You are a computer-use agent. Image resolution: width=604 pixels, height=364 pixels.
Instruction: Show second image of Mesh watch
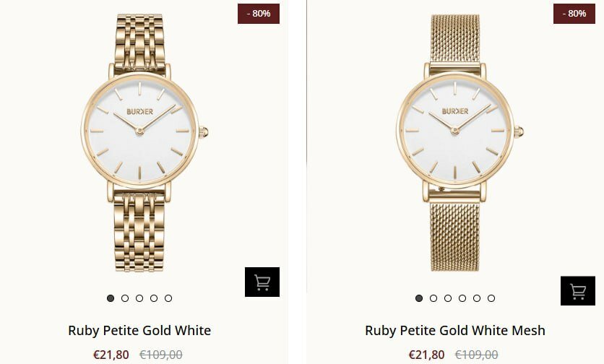[x=433, y=298]
